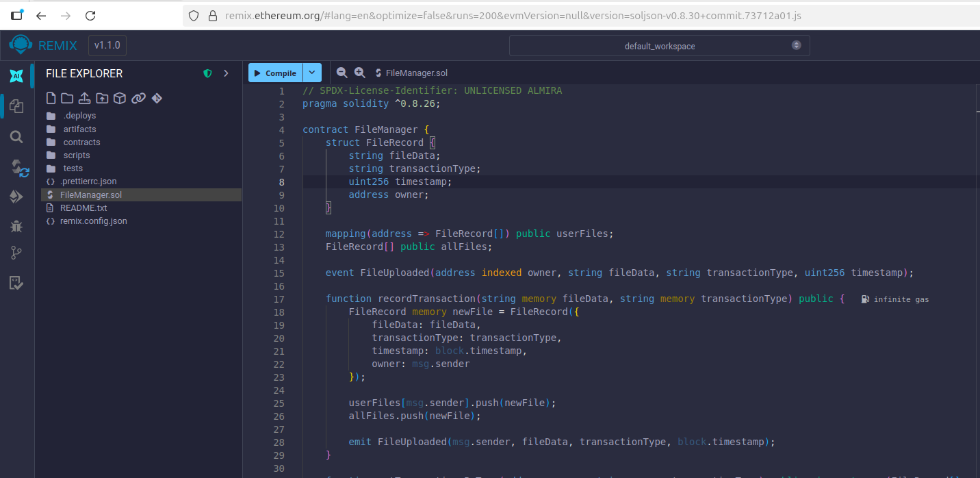Create a new file in File Explorer

51,98
